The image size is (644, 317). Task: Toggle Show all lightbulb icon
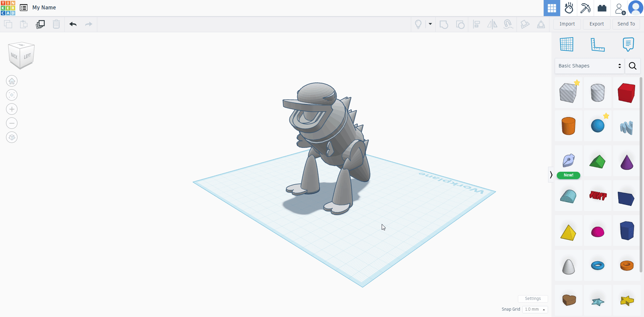pos(418,24)
